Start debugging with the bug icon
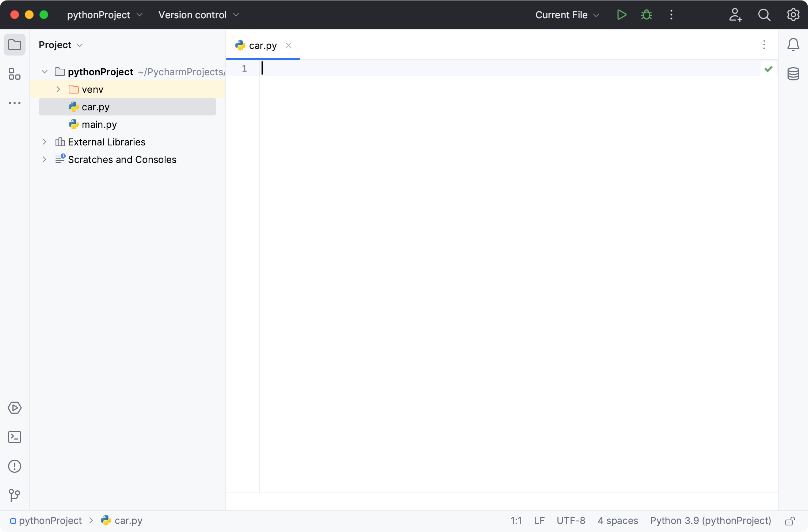The width and height of the screenshot is (808, 532). click(x=646, y=15)
